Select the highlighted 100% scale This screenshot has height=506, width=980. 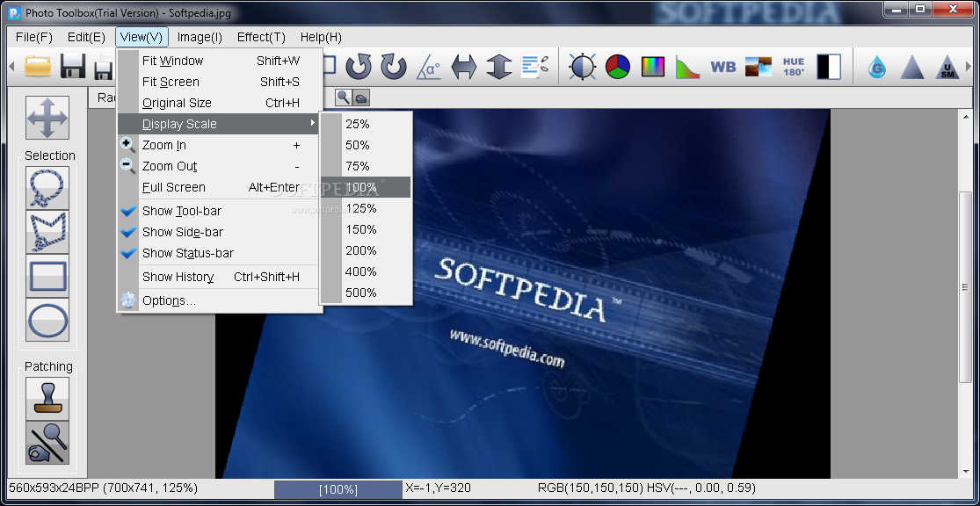tap(366, 187)
